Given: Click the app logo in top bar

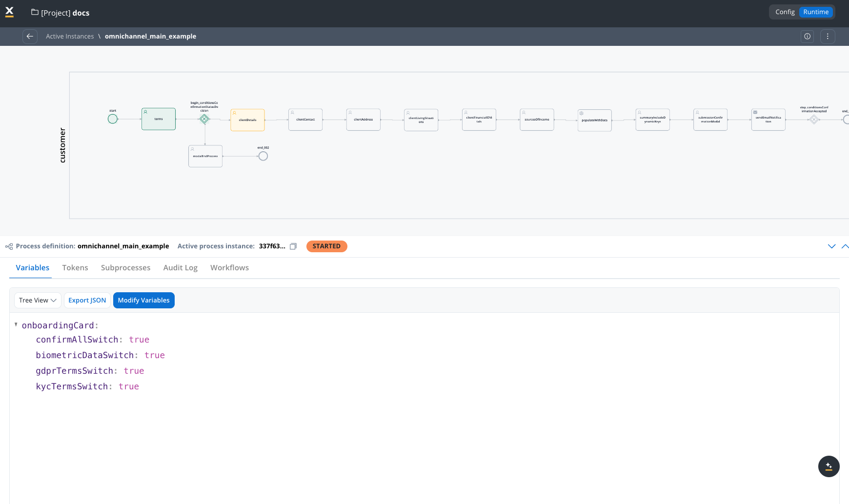Looking at the screenshot, I should click(9, 12).
